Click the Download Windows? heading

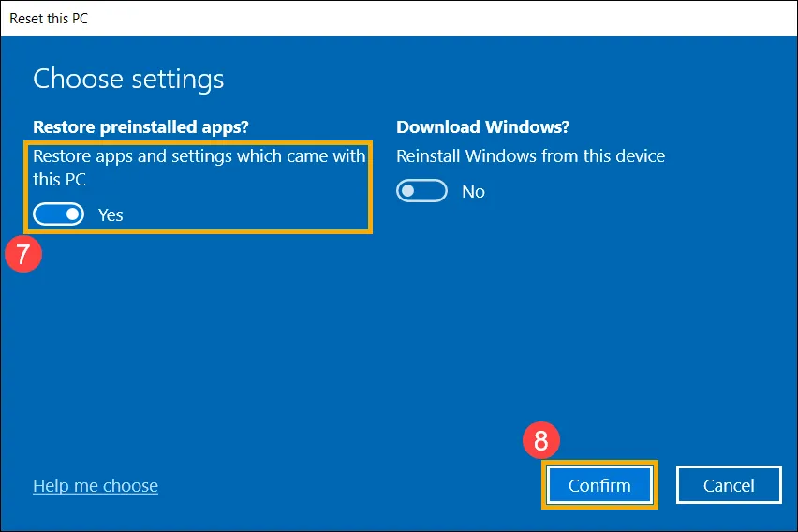coord(482,126)
